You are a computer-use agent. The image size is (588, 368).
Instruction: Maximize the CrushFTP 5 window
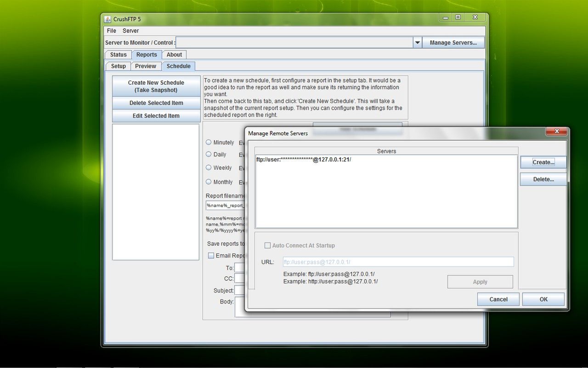[458, 17]
